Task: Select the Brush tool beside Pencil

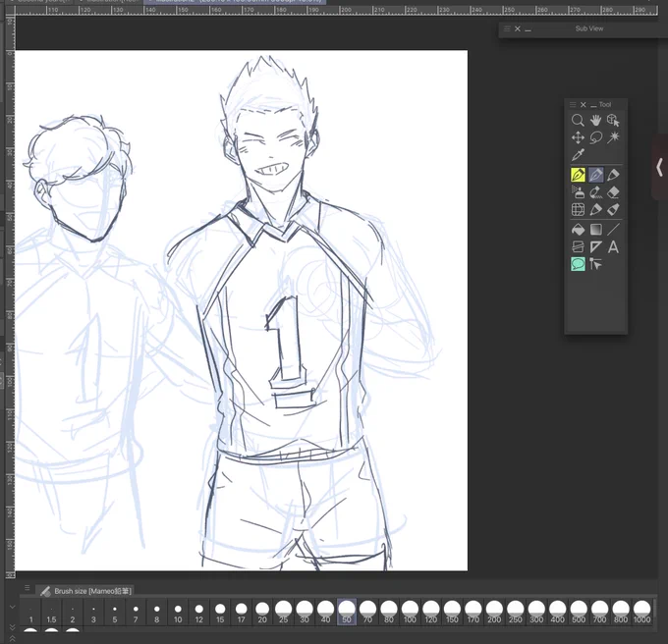Action: pos(613,175)
